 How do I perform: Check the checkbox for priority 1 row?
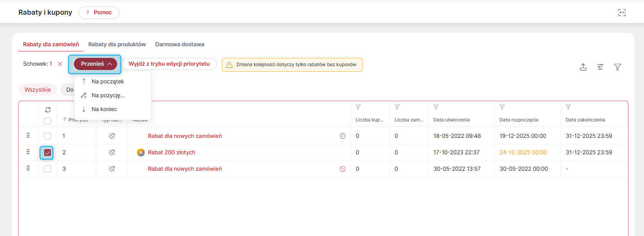coord(48,136)
